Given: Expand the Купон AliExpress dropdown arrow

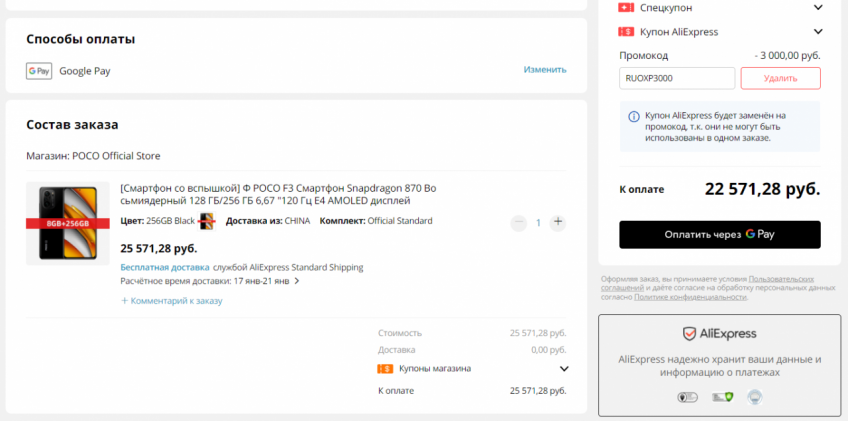Looking at the screenshot, I should 818,32.
